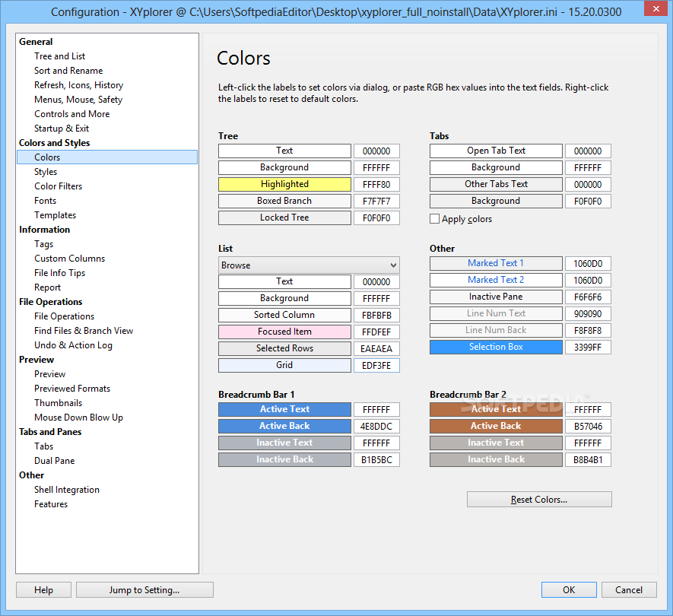Set Breadcrumb Bar 1 Inactive Back color
Image resolution: width=673 pixels, height=616 pixels.
click(284, 459)
